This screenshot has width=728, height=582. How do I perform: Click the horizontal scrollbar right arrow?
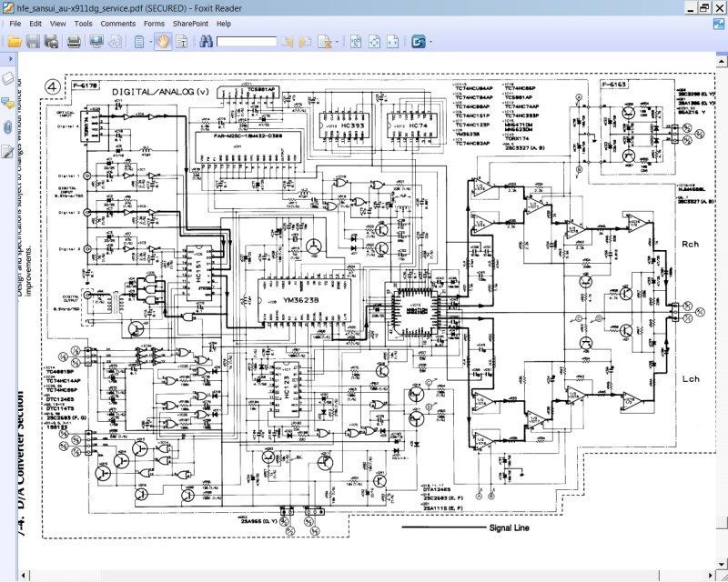click(x=710, y=576)
